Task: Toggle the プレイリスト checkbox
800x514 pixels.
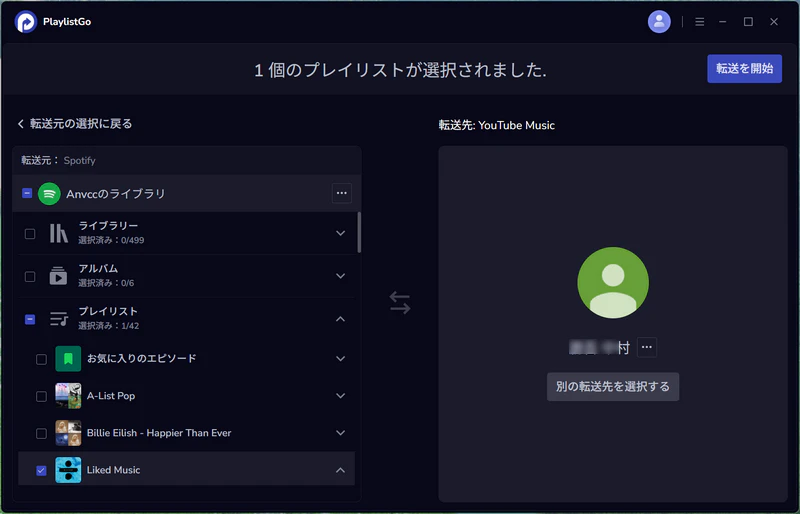Action: tap(30, 320)
